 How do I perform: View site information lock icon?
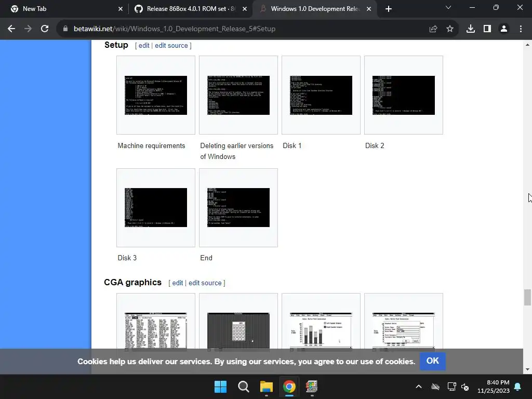click(x=65, y=29)
